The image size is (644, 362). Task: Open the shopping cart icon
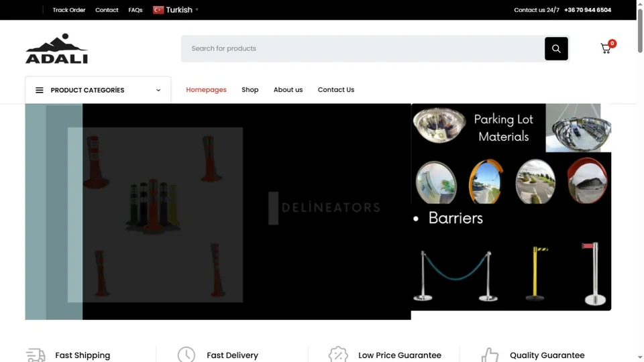(605, 48)
